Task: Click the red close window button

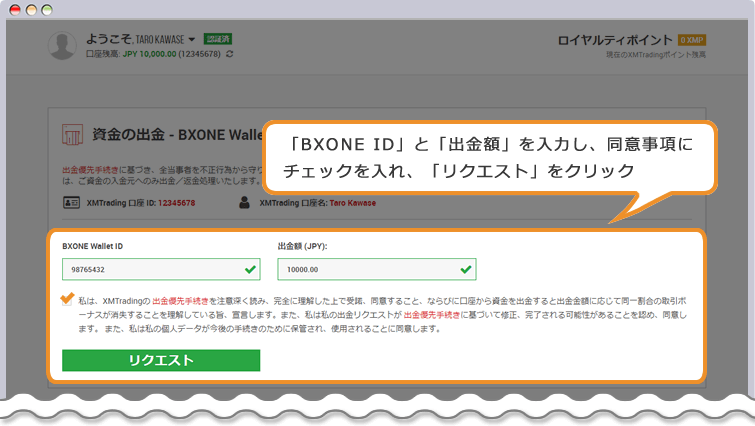Action: [15, 10]
